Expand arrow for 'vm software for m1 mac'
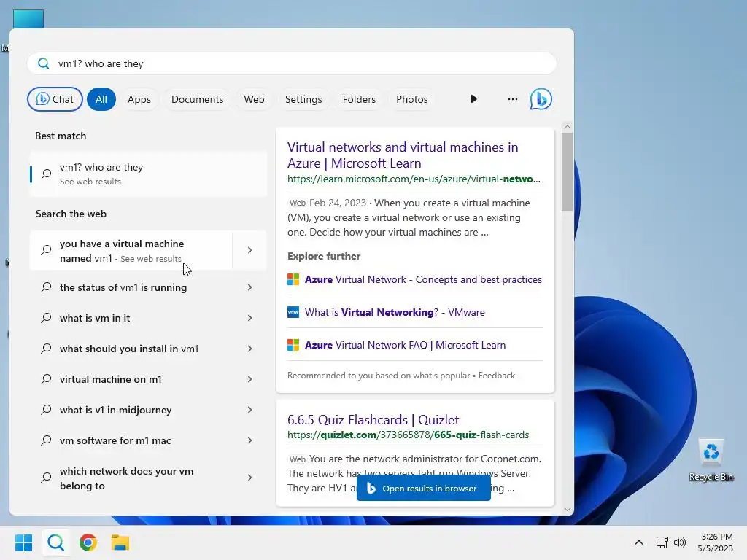747x560 pixels. [x=249, y=440]
